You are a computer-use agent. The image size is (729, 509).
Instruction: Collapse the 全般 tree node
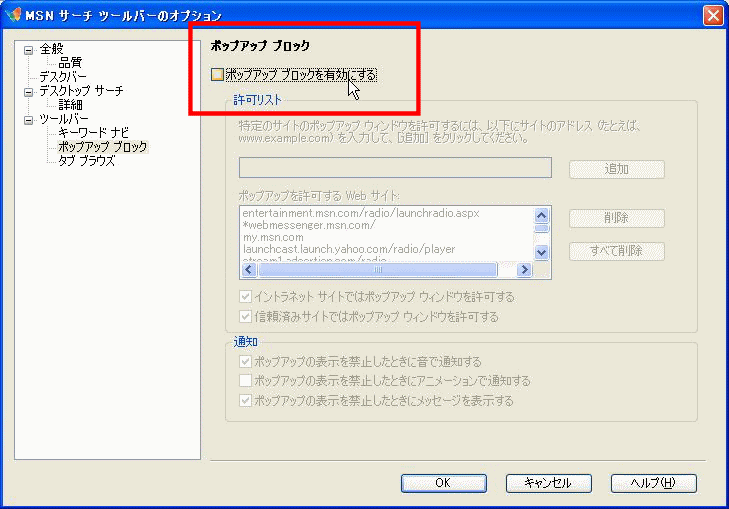28,50
